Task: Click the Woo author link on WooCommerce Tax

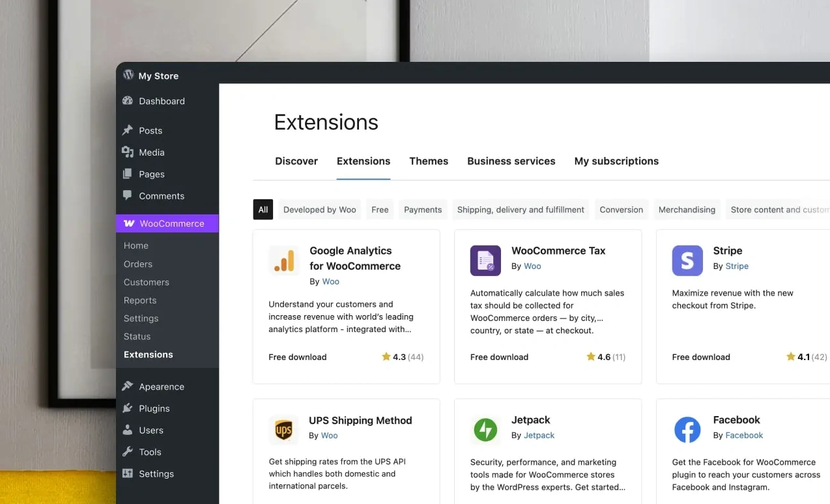Action: (533, 266)
